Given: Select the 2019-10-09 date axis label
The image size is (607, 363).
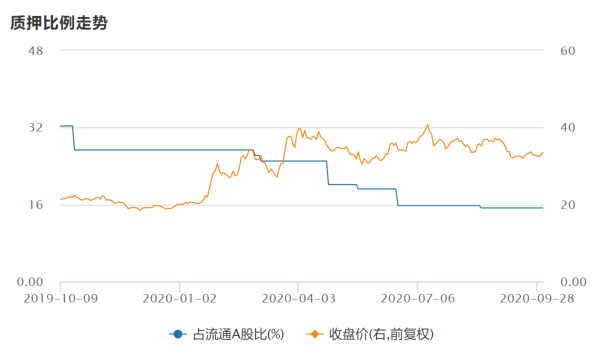Looking at the screenshot, I should pos(61,299).
